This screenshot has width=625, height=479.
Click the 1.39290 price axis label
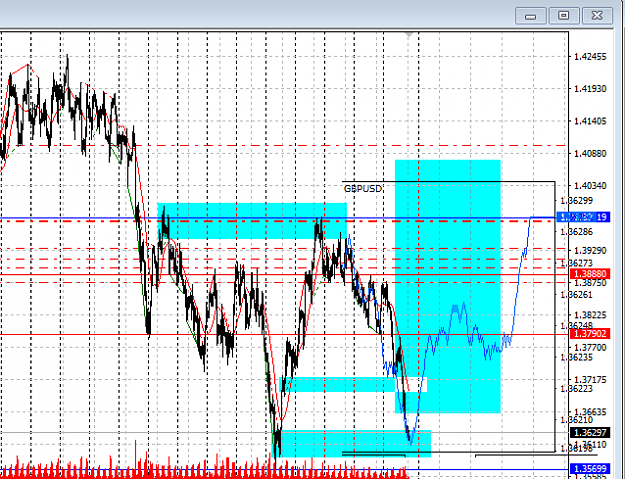[590, 251]
